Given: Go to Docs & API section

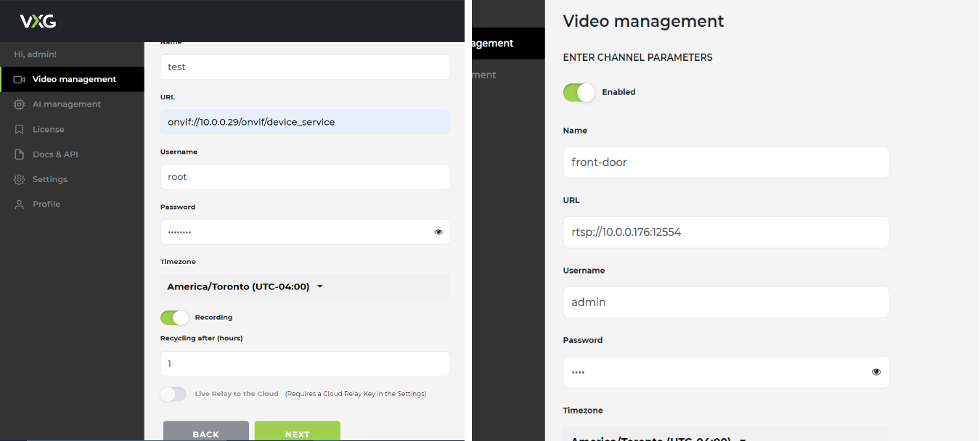Looking at the screenshot, I should click(55, 154).
